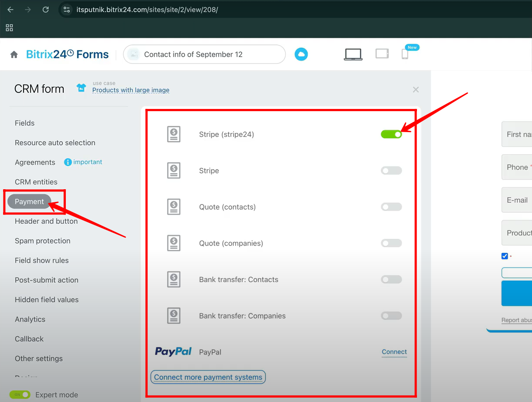Screen dimensions: 532x402
Task: Click the apps grid icon in bookmarks bar
Action: click(9, 28)
